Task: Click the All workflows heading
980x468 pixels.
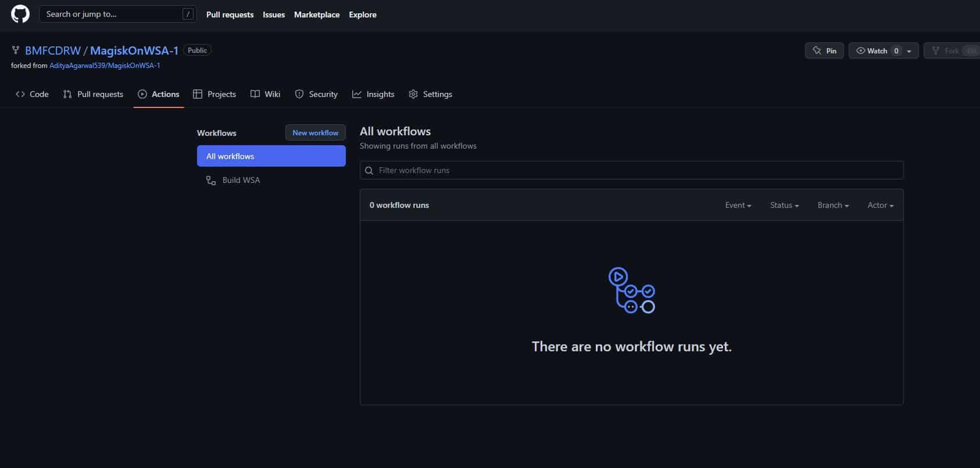Action: (395, 131)
